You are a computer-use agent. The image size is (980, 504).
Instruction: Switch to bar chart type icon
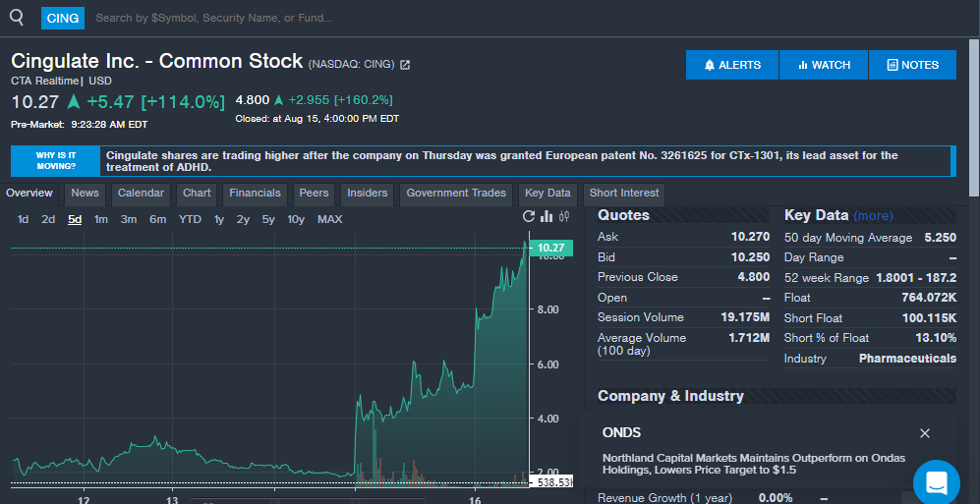547,216
